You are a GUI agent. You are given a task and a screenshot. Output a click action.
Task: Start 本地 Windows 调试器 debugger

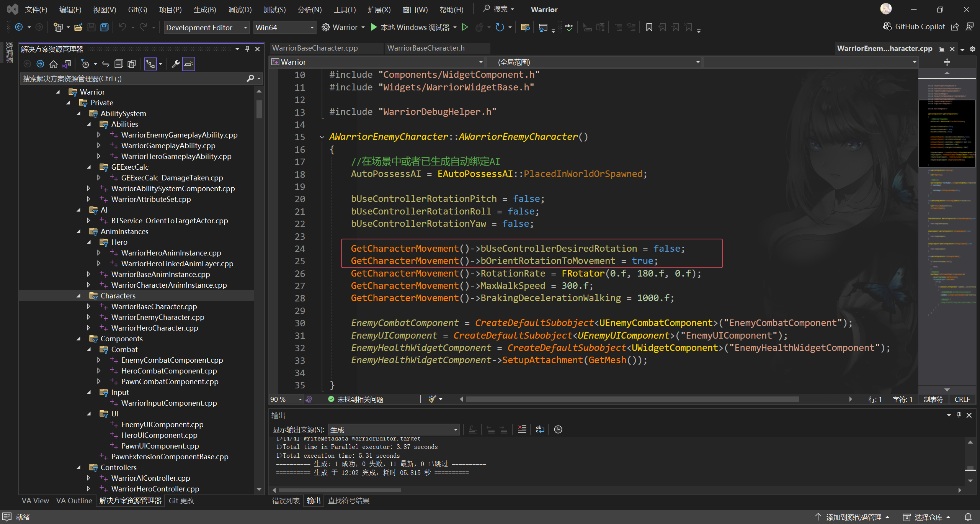[410, 27]
